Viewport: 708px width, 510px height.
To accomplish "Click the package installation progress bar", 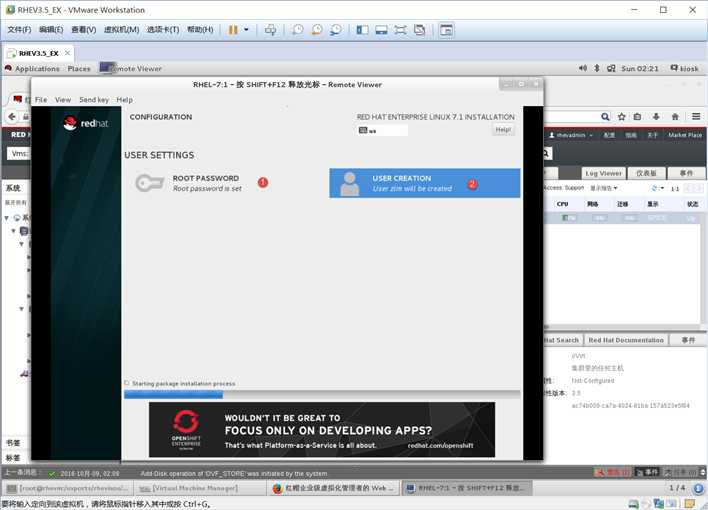I will tap(322, 395).
